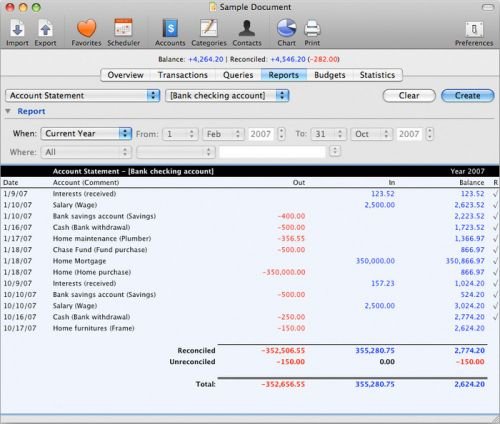
Task: Click the To year 2007 field
Action: (x=409, y=134)
